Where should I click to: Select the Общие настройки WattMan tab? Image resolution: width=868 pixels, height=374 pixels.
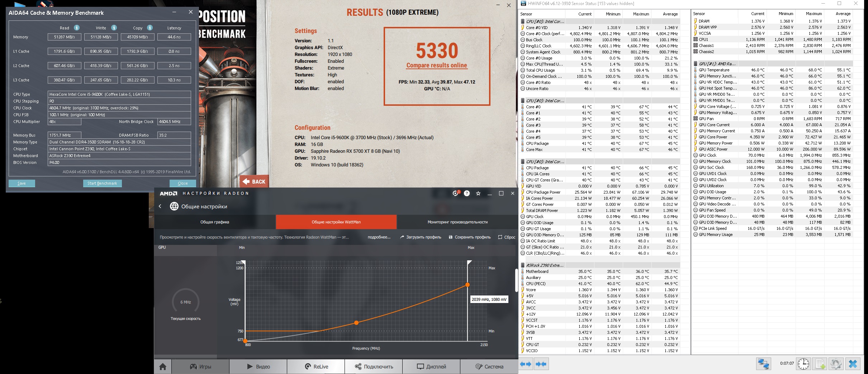[336, 222]
